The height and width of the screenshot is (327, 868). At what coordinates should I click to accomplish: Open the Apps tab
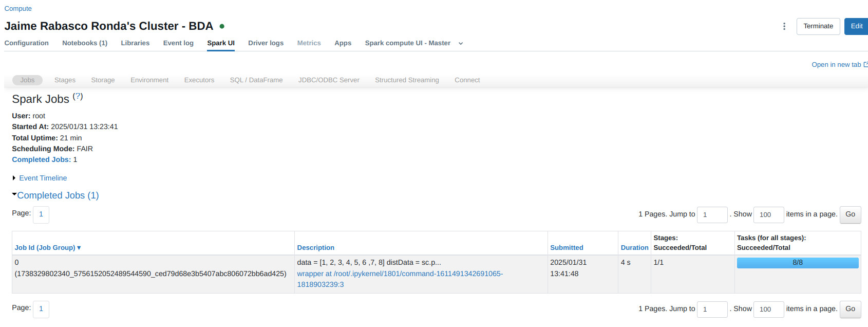(x=343, y=43)
